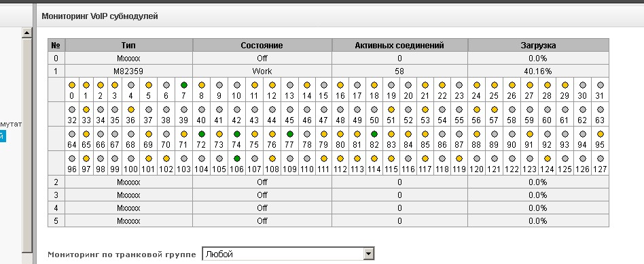
Task: Select channel 119 yellow indicator
Action: pyautogui.click(x=459, y=159)
